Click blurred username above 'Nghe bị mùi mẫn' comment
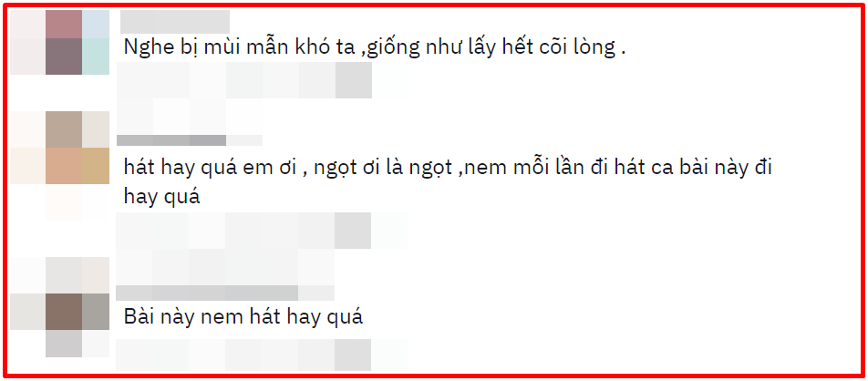Image resolution: width=868 pixels, height=381 pixels. [x=175, y=22]
